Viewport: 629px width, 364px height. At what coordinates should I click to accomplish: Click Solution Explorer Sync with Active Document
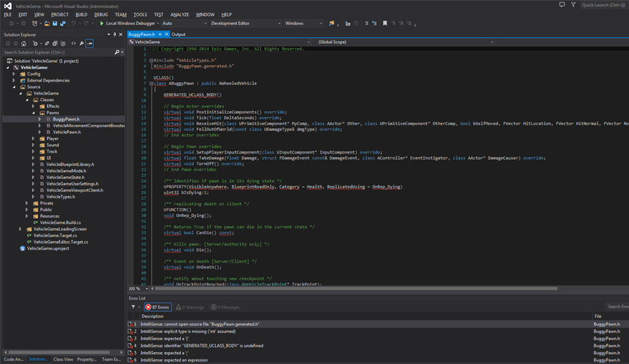pos(47,43)
